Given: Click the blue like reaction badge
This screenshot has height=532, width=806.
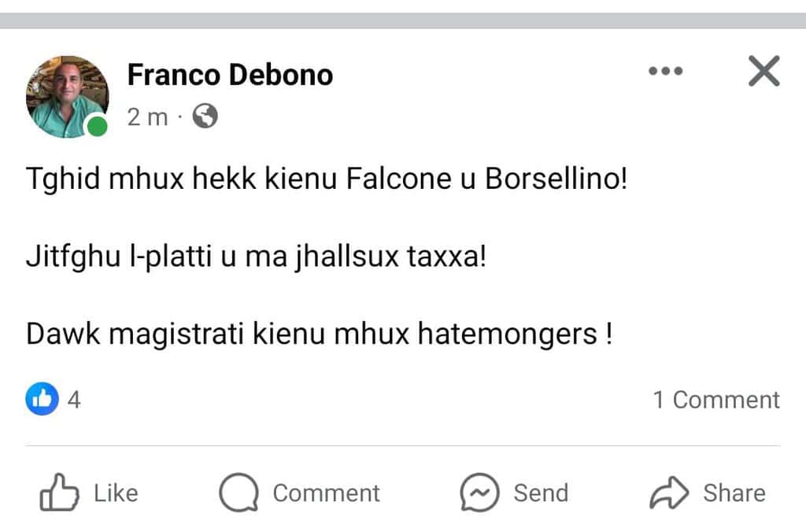Looking at the screenshot, I should point(43,400).
